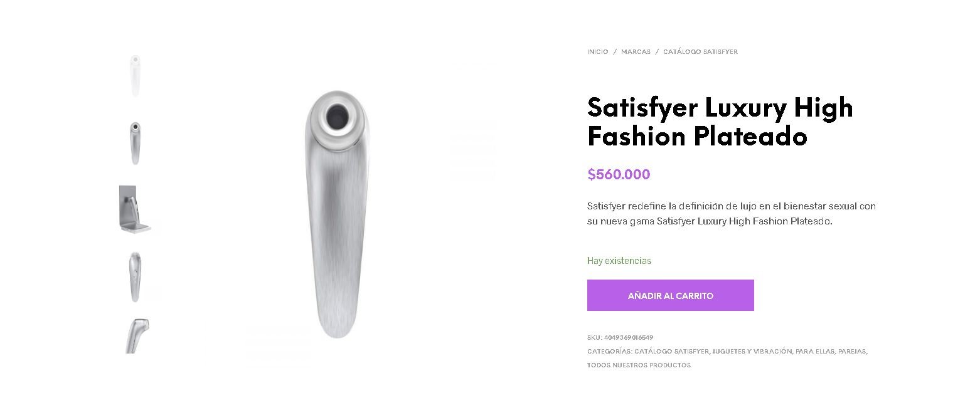Image resolution: width=980 pixels, height=420 pixels.
Task: Click the Hay existencias stock status
Action: tap(619, 261)
